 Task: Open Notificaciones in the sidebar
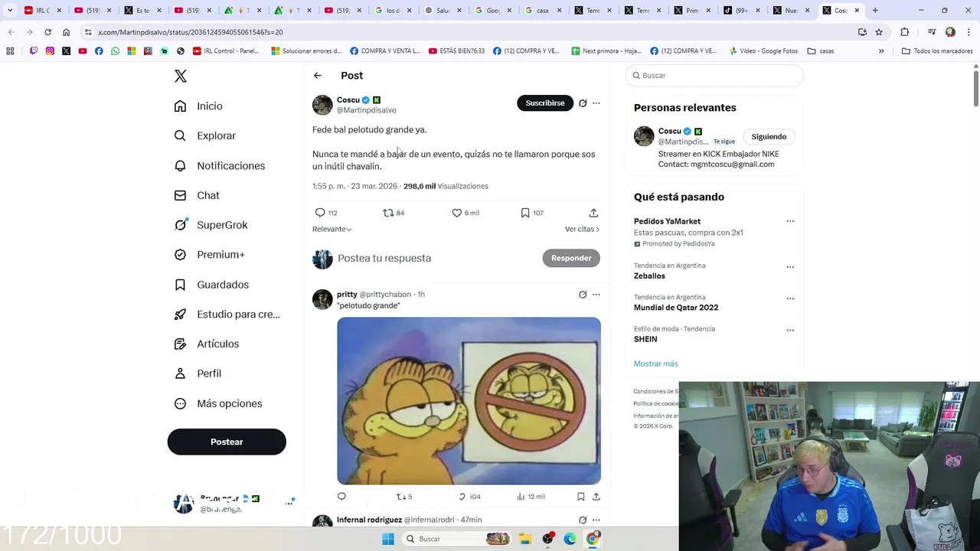tap(219, 165)
